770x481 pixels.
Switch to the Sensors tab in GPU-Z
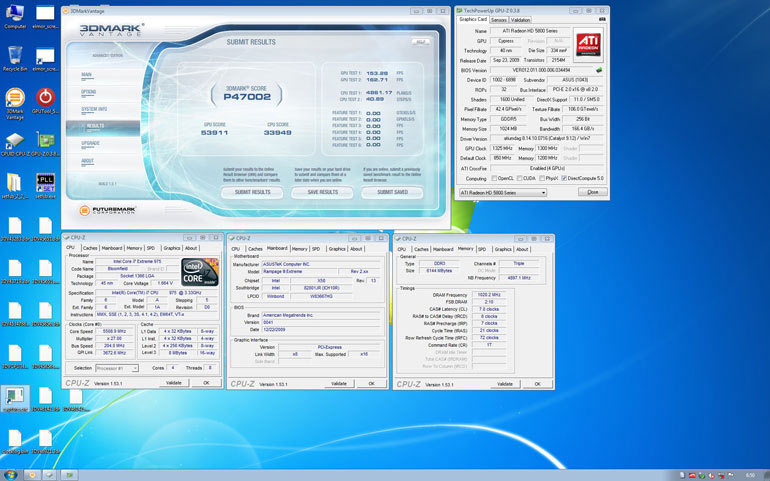(x=498, y=20)
